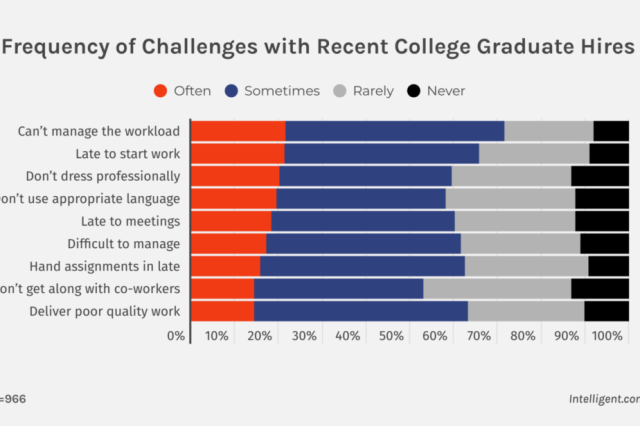Click the red Often legend dot
The width and height of the screenshot is (640, 426).
click(x=159, y=91)
